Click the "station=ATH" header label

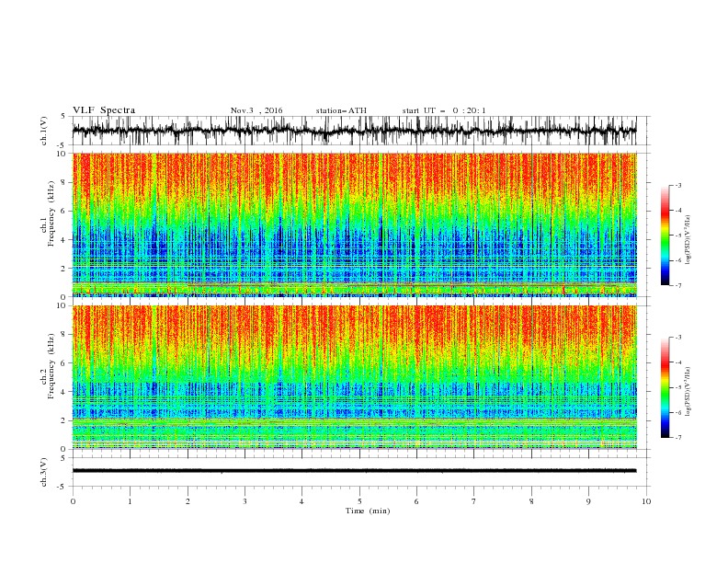click(x=341, y=110)
